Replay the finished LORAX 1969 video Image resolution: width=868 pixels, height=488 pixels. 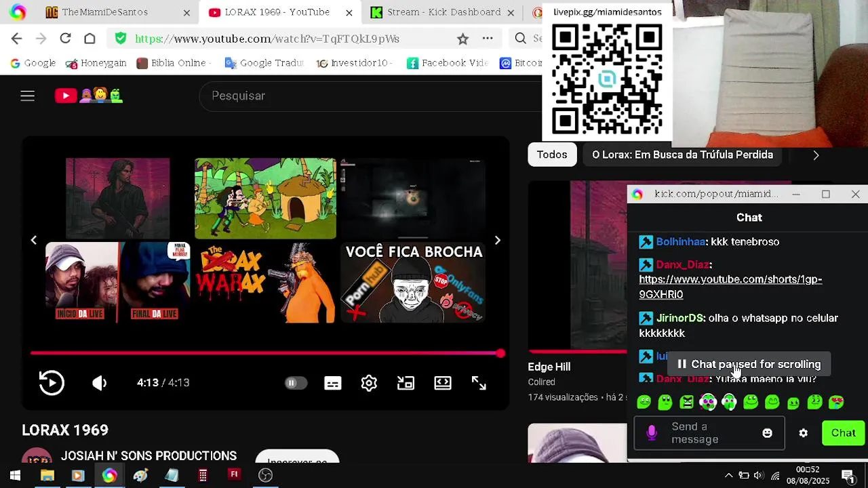[x=52, y=383]
